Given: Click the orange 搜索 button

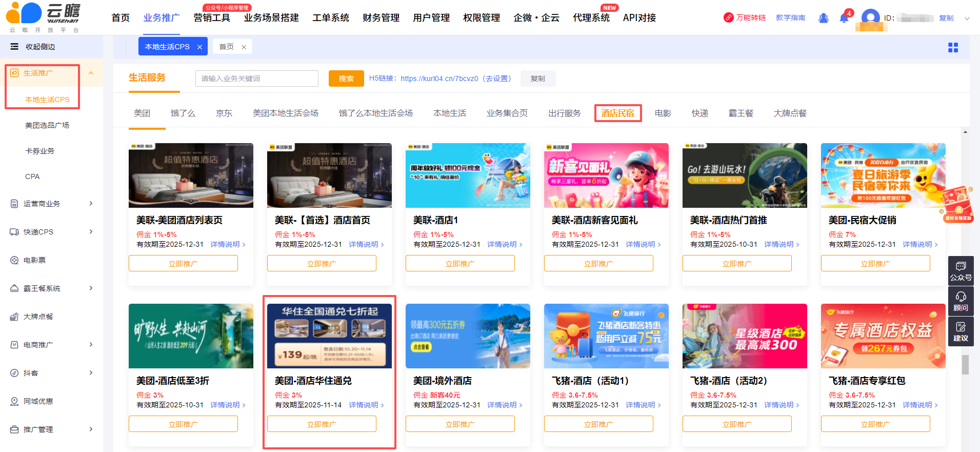Looking at the screenshot, I should (346, 78).
